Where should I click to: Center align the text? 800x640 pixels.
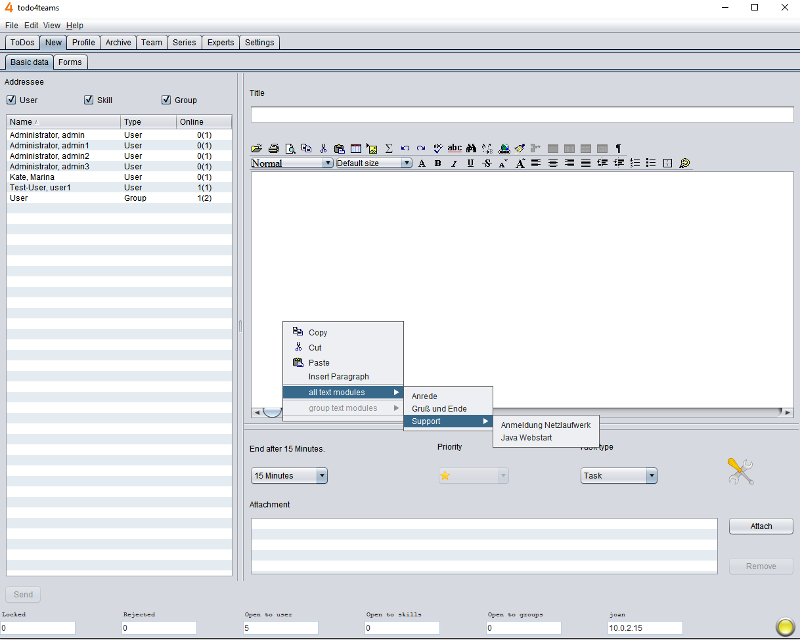click(x=553, y=163)
